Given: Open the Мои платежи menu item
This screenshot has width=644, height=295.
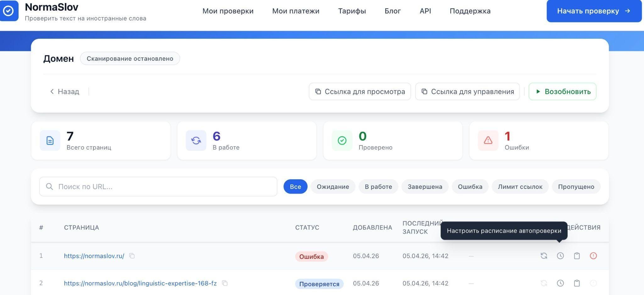Looking at the screenshot, I should click(x=296, y=11).
